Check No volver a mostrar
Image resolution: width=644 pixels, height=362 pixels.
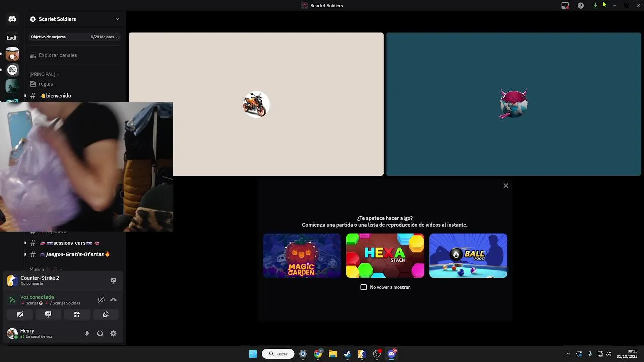coord(364,287)
